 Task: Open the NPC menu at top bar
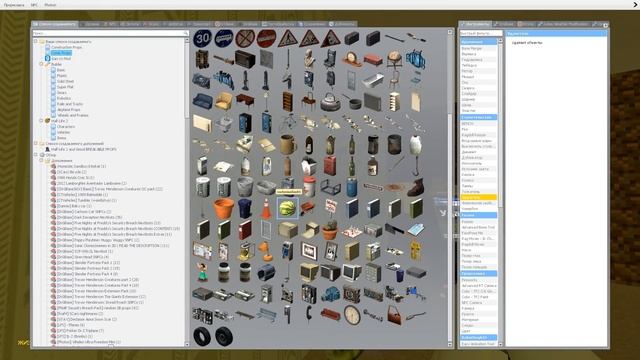[x=34, y=5]
